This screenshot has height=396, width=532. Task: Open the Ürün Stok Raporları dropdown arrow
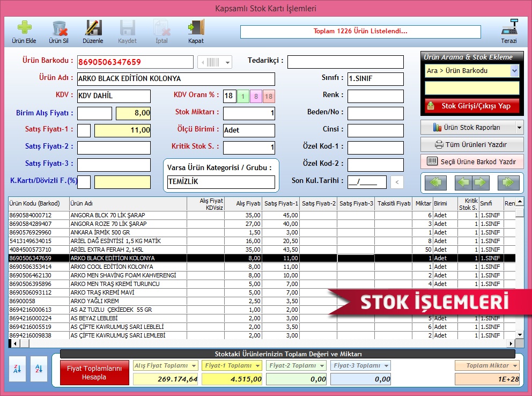click(x=519, y=128)
